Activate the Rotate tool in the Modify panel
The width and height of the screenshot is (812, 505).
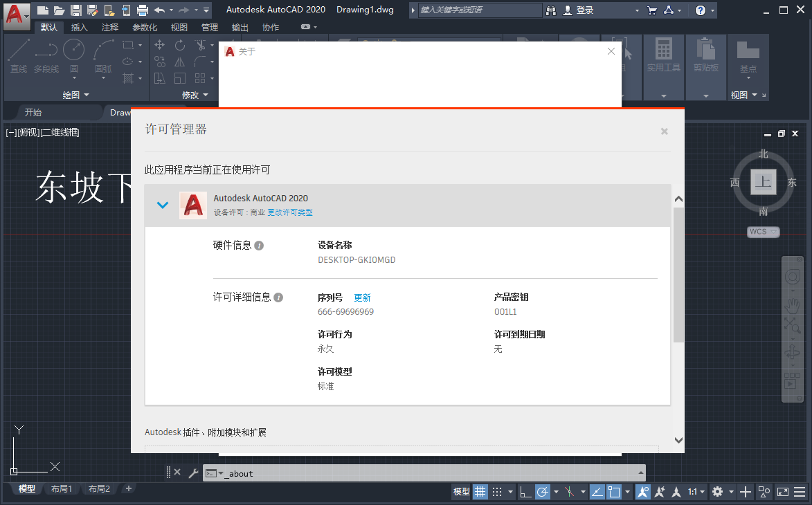click(180, 45)
